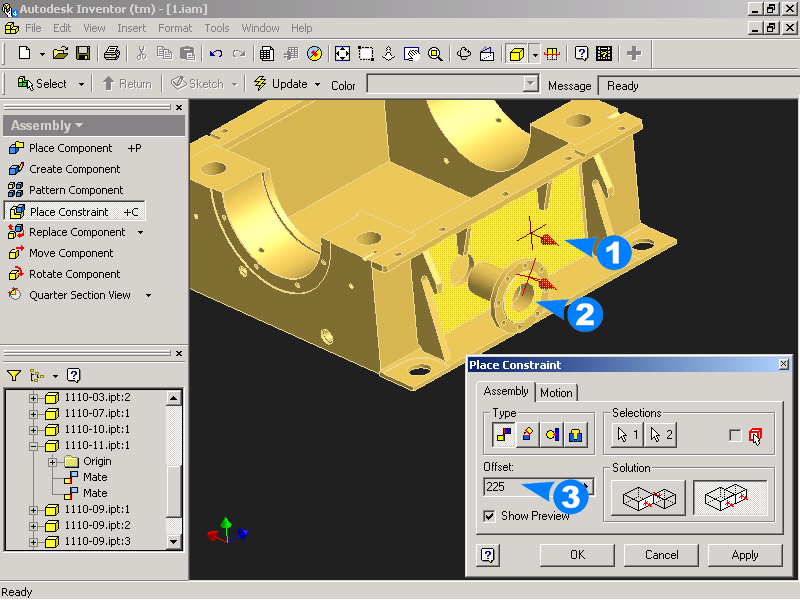Confirm the constraint with OK
The width and height of the screenshot is (800, 600).
click(578, 555)
